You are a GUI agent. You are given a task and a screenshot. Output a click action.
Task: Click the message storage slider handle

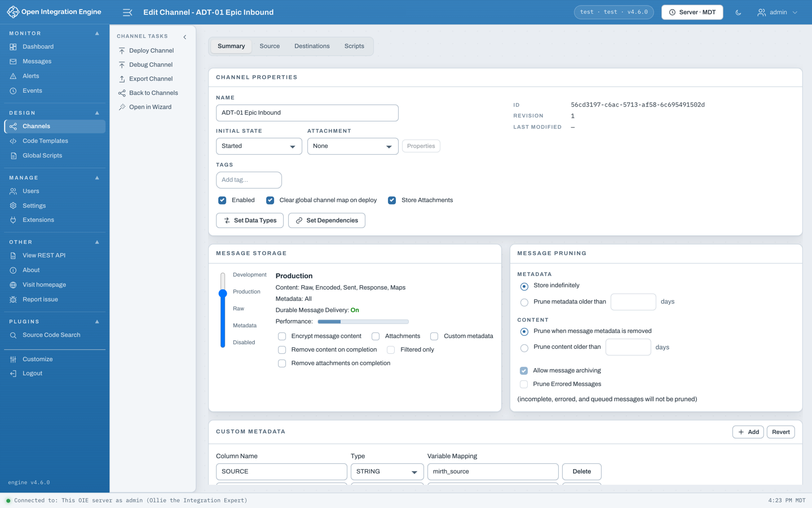click(x=223, y=293)
